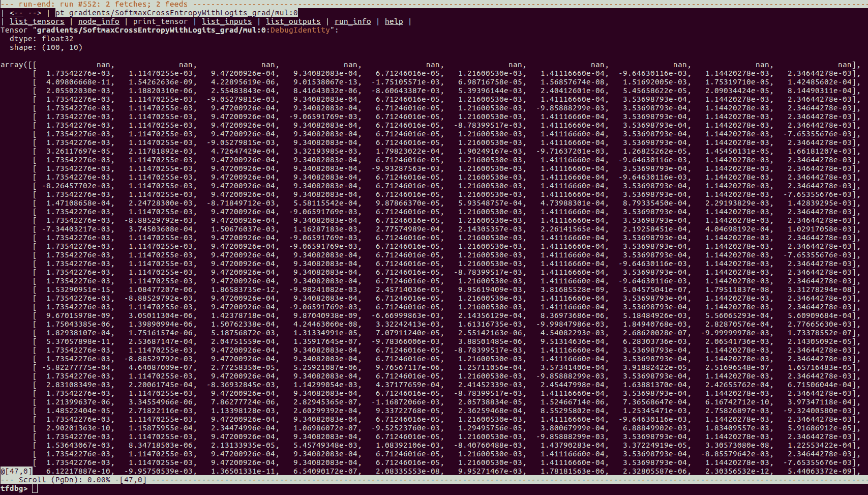Click the DebugIdentity label in tensor header
The height and width of the screenshot is (495, 868).
pyautogui.click(x=300, y=30)
